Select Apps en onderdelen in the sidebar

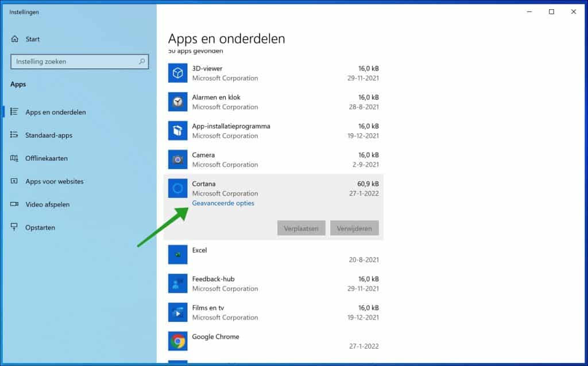click(56, 112)
